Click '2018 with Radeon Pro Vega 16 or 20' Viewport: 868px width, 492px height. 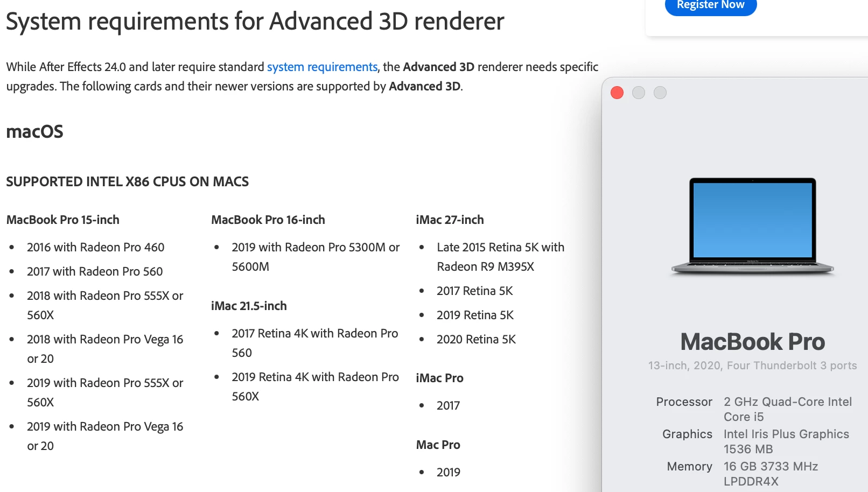(x=105, y=349)
